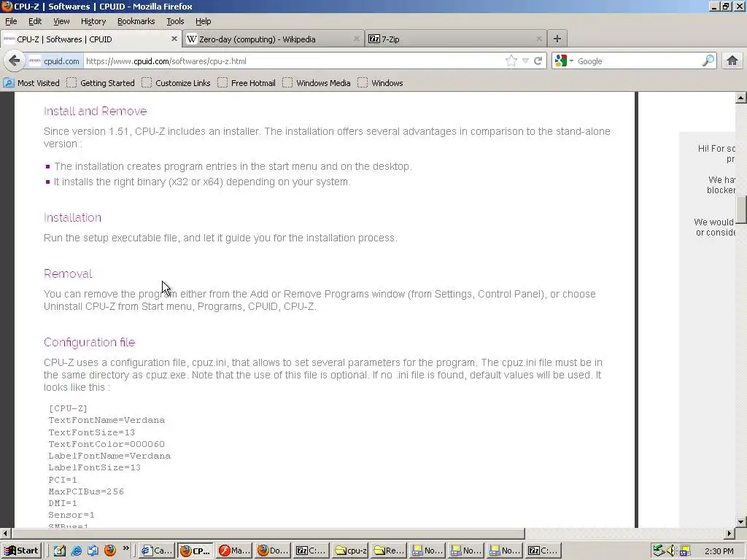Click the search magnifier icon in the Google box

[708, 61]
